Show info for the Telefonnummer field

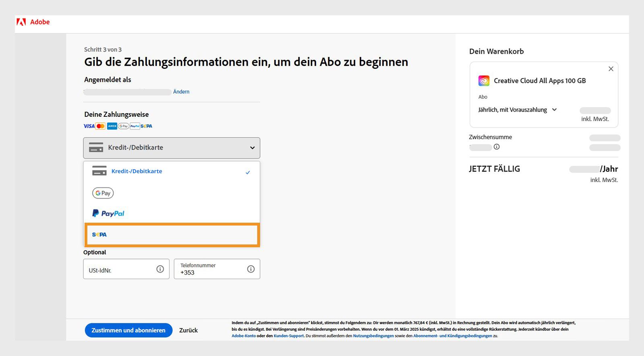(251, 269)
